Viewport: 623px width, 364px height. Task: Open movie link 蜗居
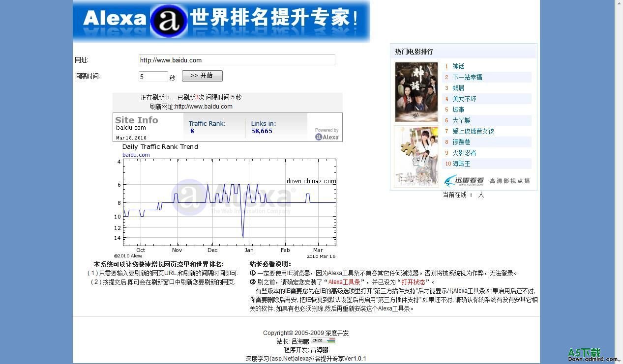(458, 88)
